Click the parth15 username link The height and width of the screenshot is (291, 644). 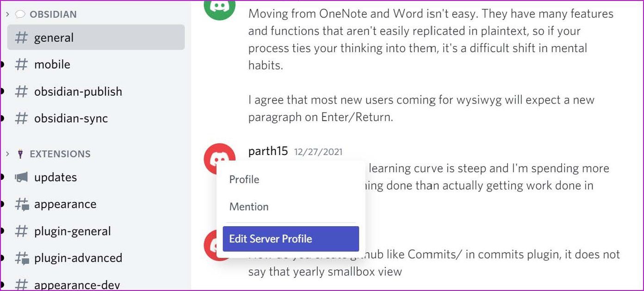tap(268, 151)
